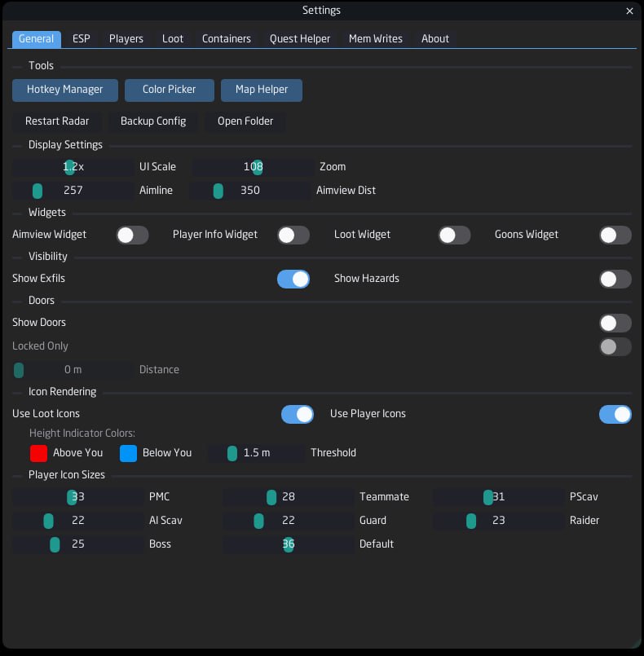Image resolution: width=644 pixels, height=656 pixels.
Task: Open the Containers tab
Action: coord(227,39)
